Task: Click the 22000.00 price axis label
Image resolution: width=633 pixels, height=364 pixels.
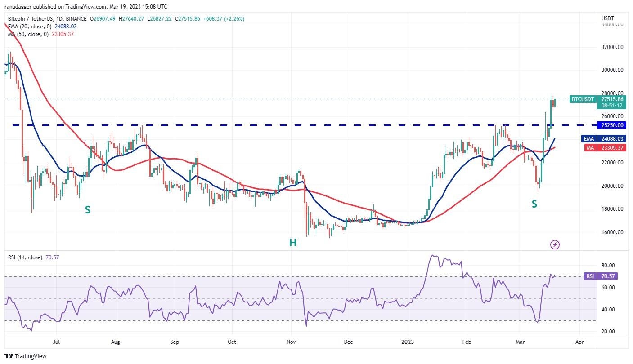Action: coord(612,163)
